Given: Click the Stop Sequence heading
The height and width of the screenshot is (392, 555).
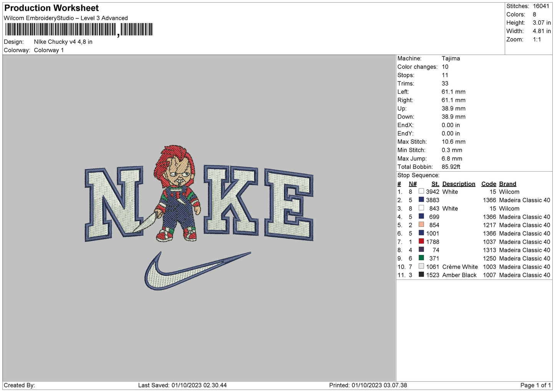Looking at the screenshot, I should (x=418, y=175).
